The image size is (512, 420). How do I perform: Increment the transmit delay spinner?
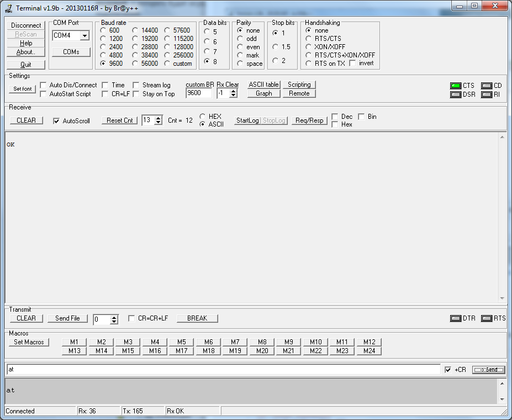(114, 317)
